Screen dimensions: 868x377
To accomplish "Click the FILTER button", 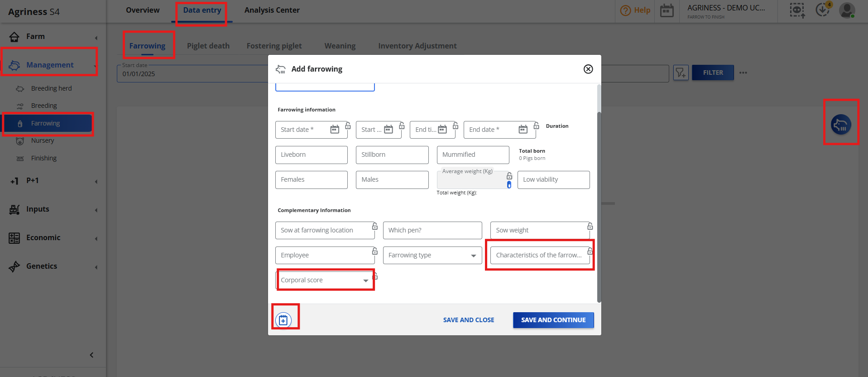I will pyautogui.click(x=713, y=72).
